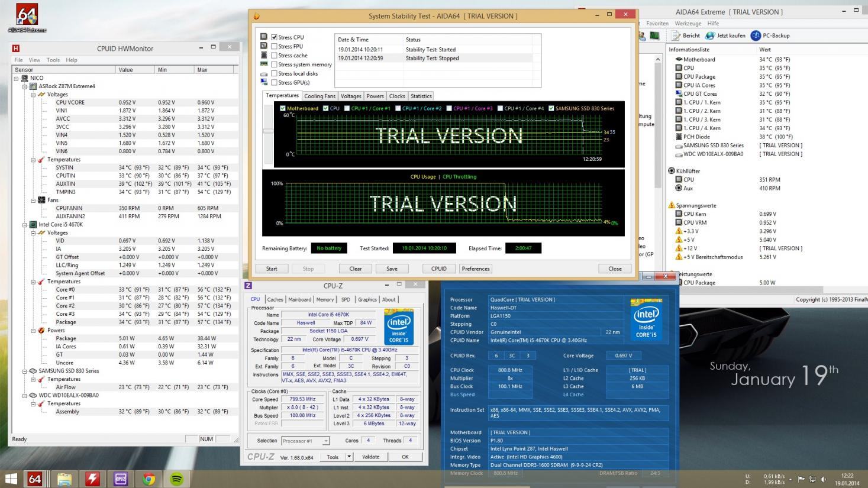Click the Intel Core i5 logo in CPU-Z

[x=399, y=328]
